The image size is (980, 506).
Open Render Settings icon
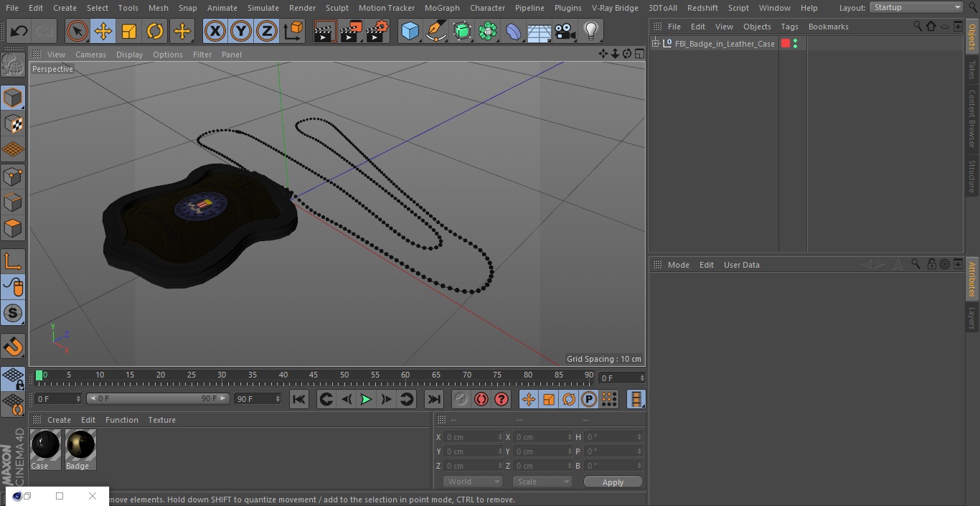[377, 31]
